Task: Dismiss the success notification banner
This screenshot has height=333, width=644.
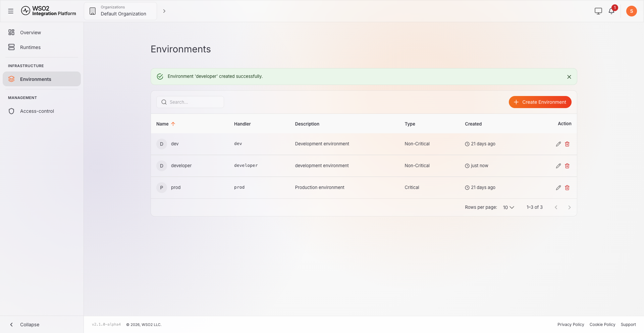Action: 569,77
